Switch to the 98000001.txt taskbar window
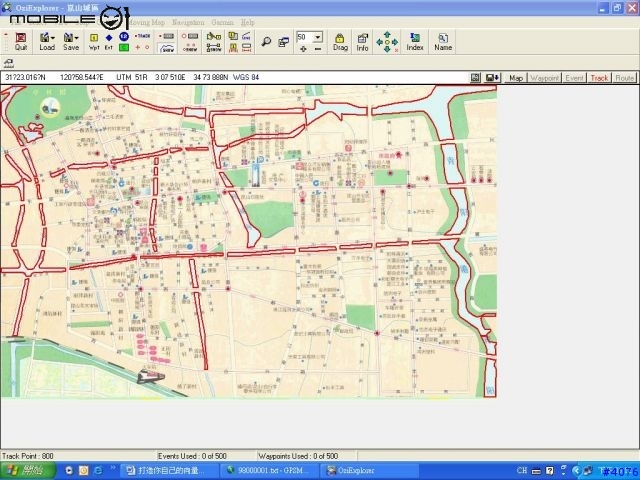The image size is (640, 480). [269, 471]
